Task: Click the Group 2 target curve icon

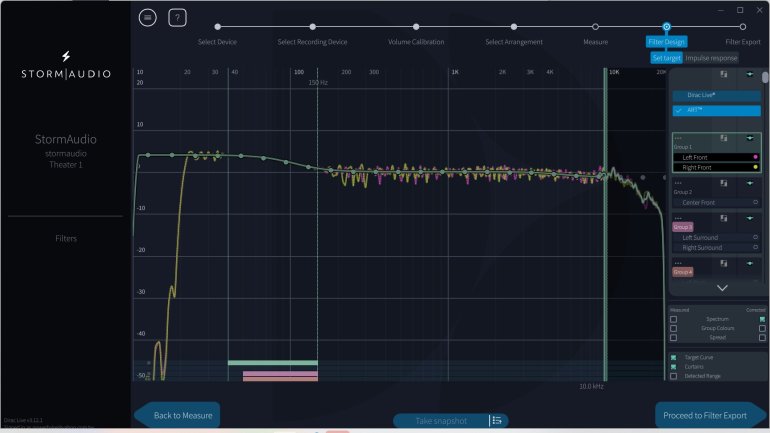Action: (723, 183)
